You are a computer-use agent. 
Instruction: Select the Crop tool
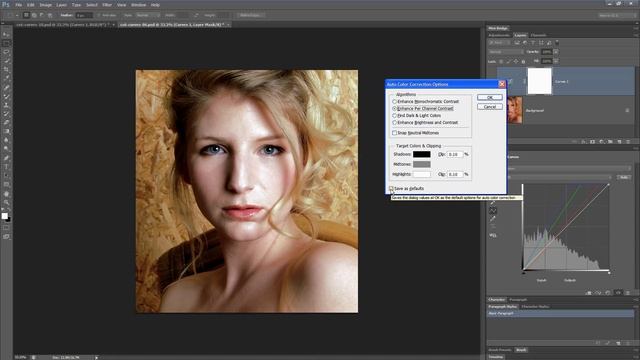coord(6,70)
